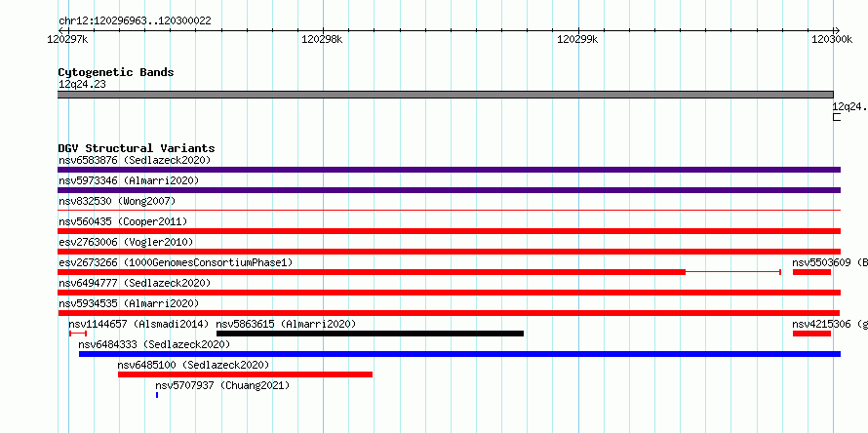
Task: Open the nsv5973346 (Almarri2020) label
Action: [x=129, y=180]
